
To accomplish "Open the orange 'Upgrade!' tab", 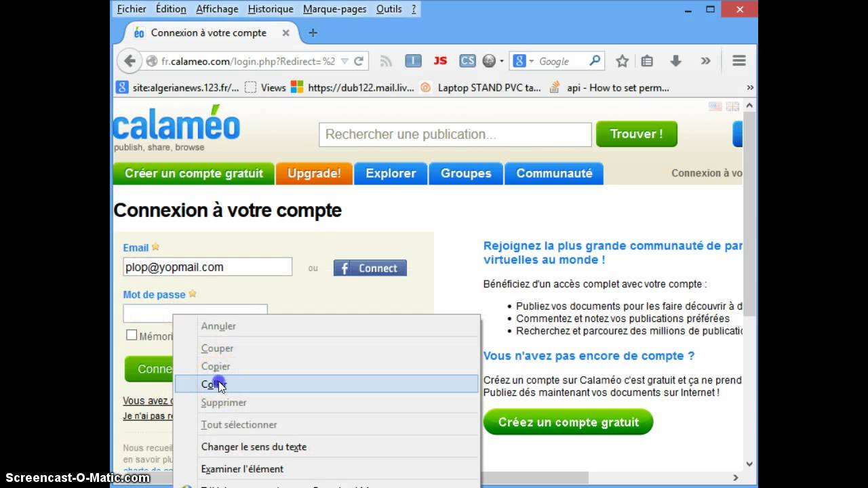I will pos(314,174).
